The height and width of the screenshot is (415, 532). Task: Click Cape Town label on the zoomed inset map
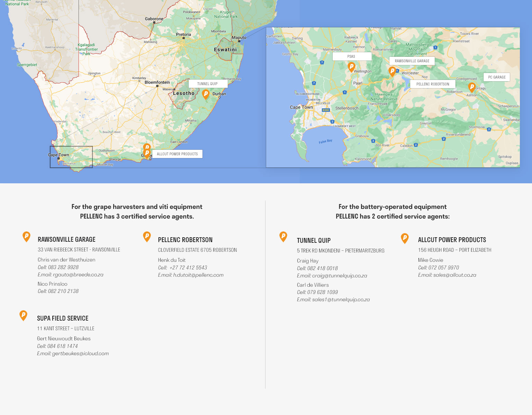301,107
